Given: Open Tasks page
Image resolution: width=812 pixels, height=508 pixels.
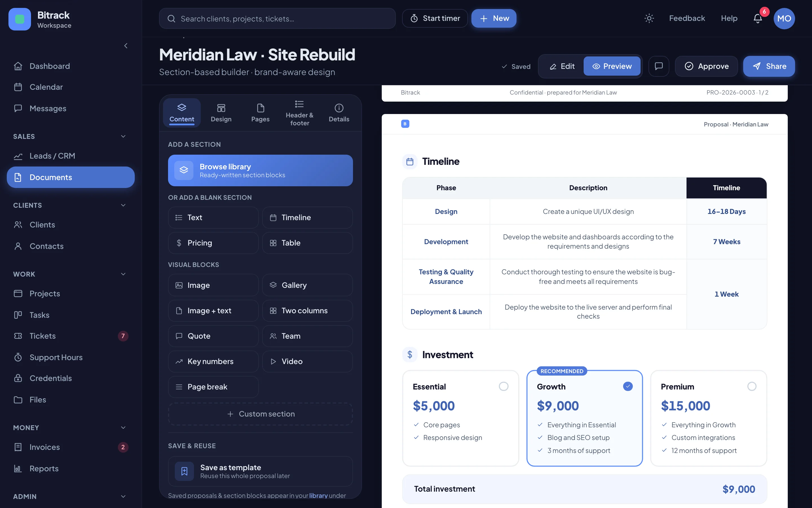Looking at the screenshot, I should [x=70, y=315].
